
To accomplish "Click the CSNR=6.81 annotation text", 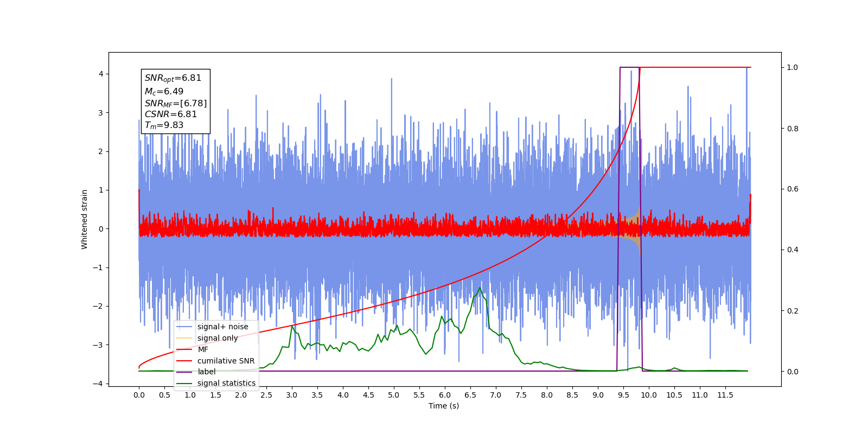I will 171,114.
